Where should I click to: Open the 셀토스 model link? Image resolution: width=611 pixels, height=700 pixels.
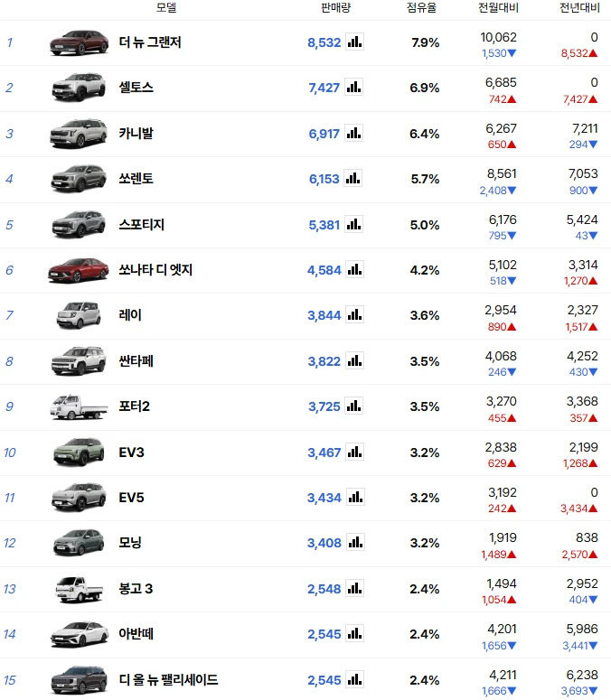point(136,87)
